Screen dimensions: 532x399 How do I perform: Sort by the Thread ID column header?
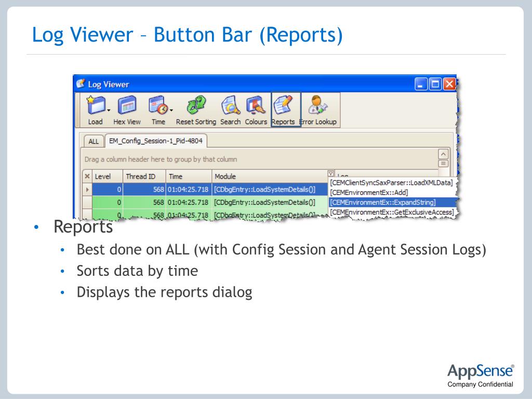pyautogui.click(x=144, y=177)
